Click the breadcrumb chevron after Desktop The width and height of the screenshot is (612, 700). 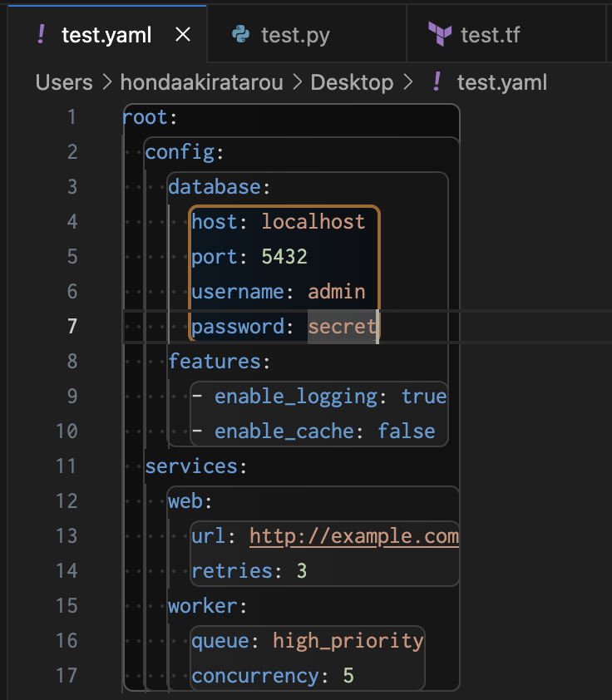click(x=407, y=82)
